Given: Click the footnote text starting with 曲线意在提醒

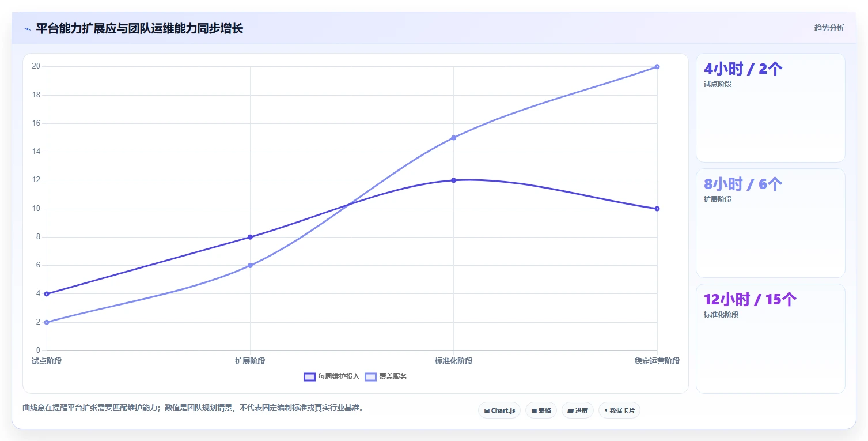Looking at the screenshot, I should pyautogui.click(x=193, y=408).
